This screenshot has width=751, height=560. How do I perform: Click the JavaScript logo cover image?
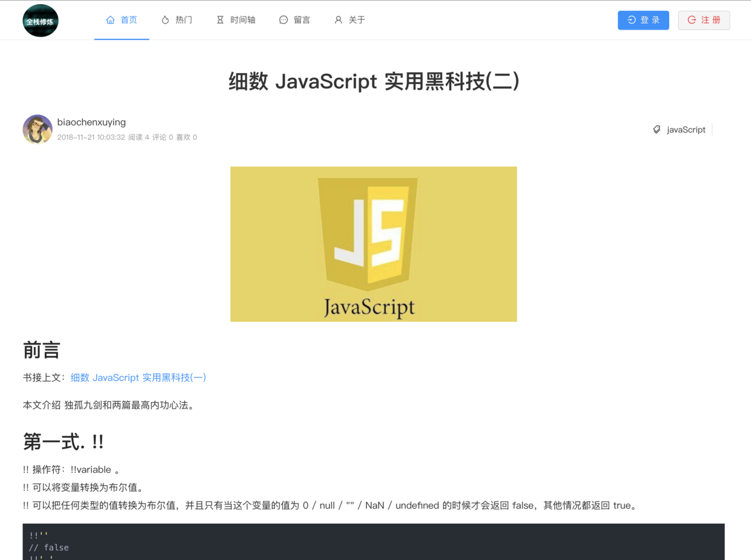374,244
